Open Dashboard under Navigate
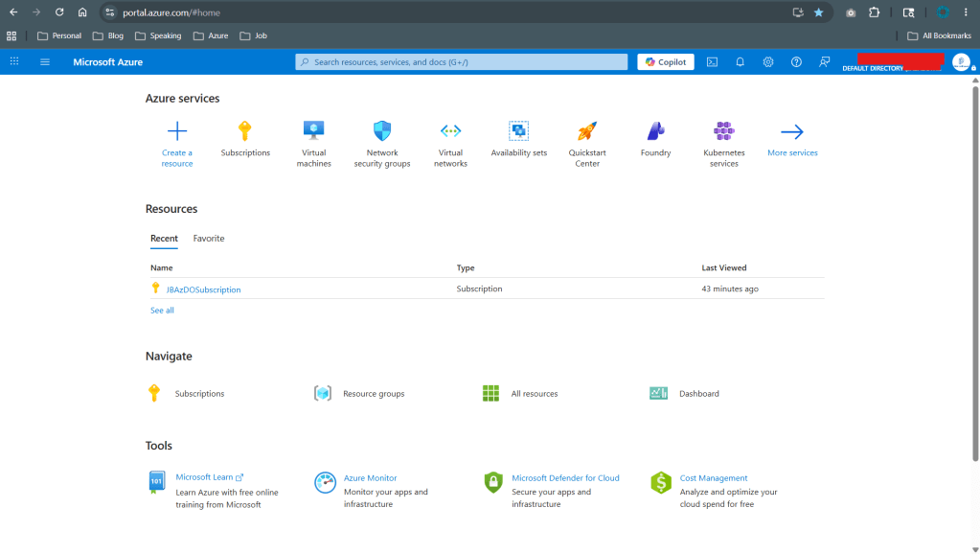 click(x=698, y=393)
